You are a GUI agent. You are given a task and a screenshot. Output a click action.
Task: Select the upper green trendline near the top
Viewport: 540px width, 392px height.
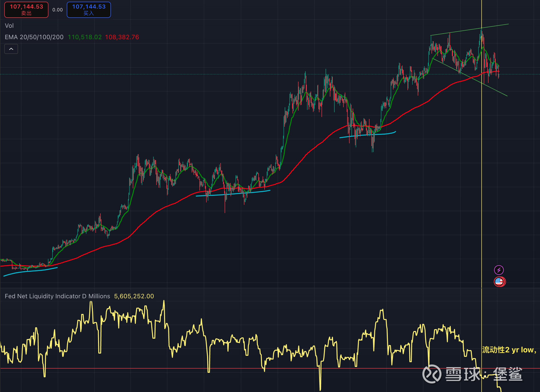coord(464,30)
